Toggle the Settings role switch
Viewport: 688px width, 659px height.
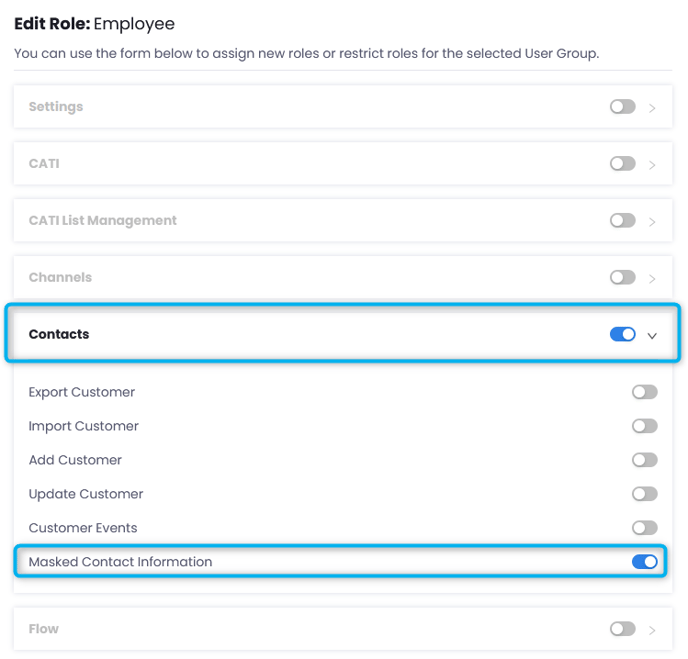point(622,107)
